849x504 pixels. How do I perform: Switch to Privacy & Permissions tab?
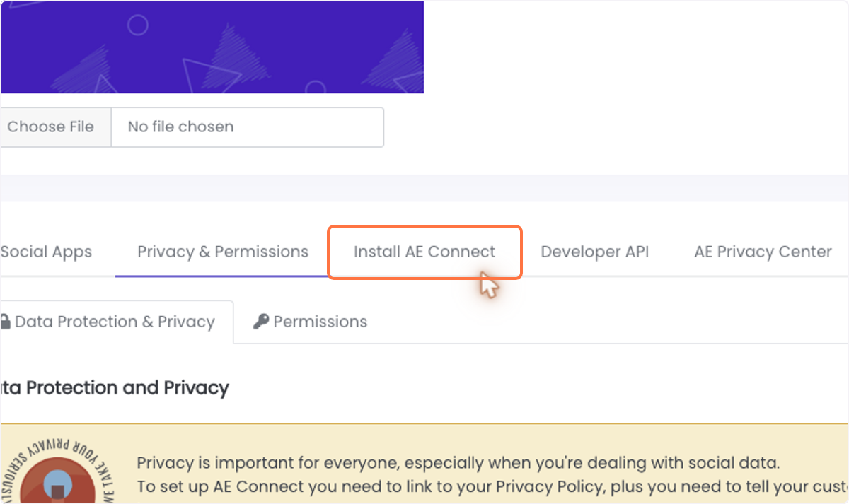tap(223, 252)
